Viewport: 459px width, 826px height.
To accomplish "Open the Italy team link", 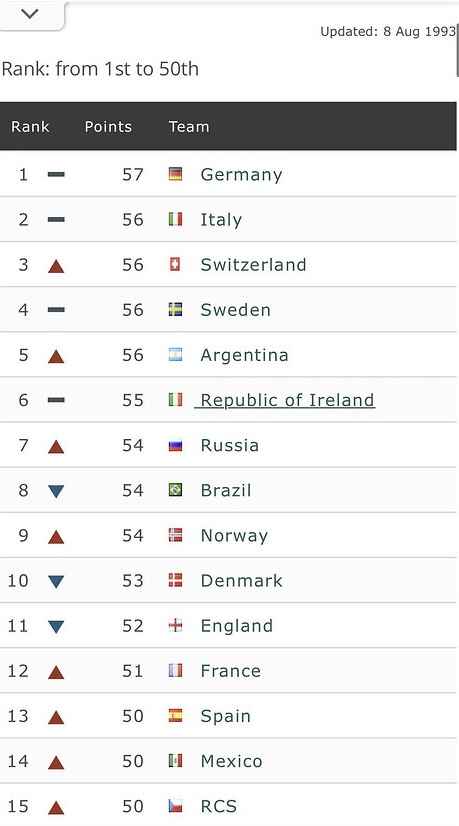I will 221,220.
